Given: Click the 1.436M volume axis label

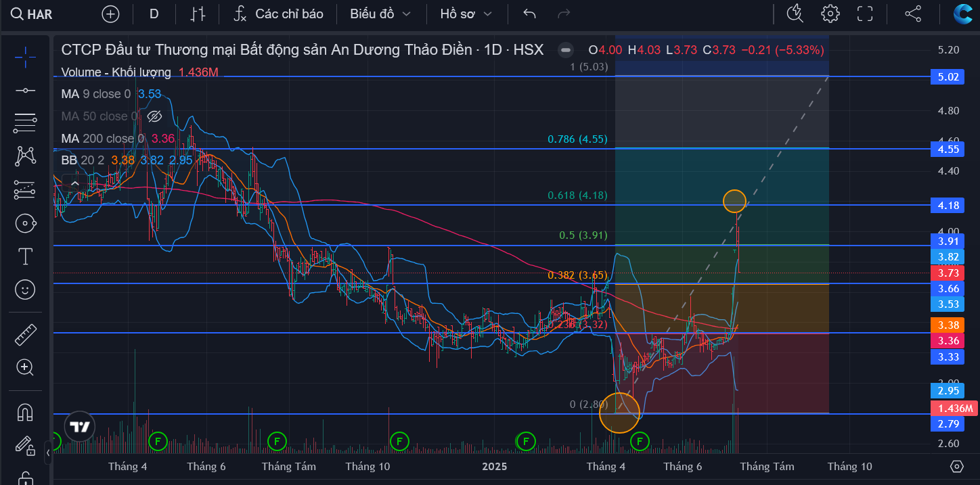Looking at the screenshot, I should (953, 409).
